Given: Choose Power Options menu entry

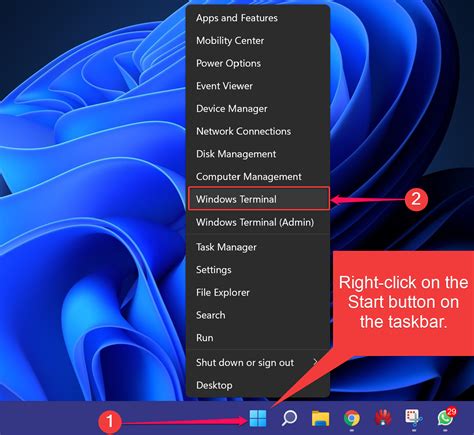Looking at the screenshot, I should point(258,63).
